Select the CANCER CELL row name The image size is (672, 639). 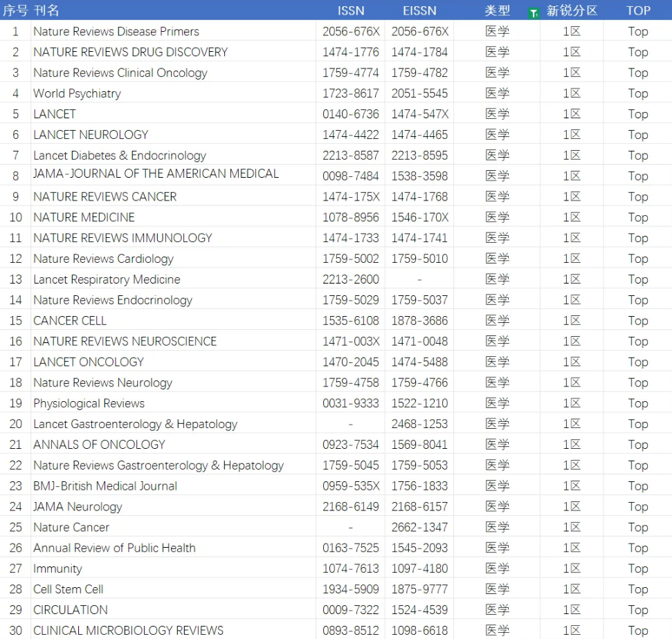tap(70, 321)
